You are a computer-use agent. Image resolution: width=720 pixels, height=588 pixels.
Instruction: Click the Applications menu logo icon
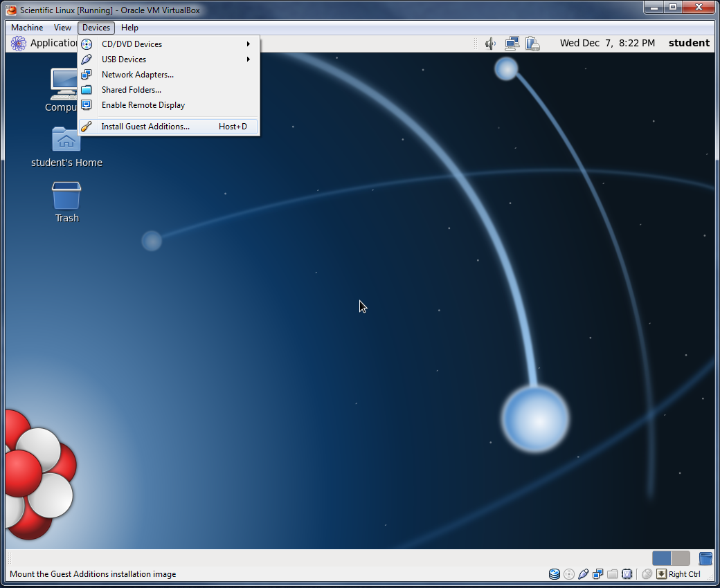click(x=19, y=44)
